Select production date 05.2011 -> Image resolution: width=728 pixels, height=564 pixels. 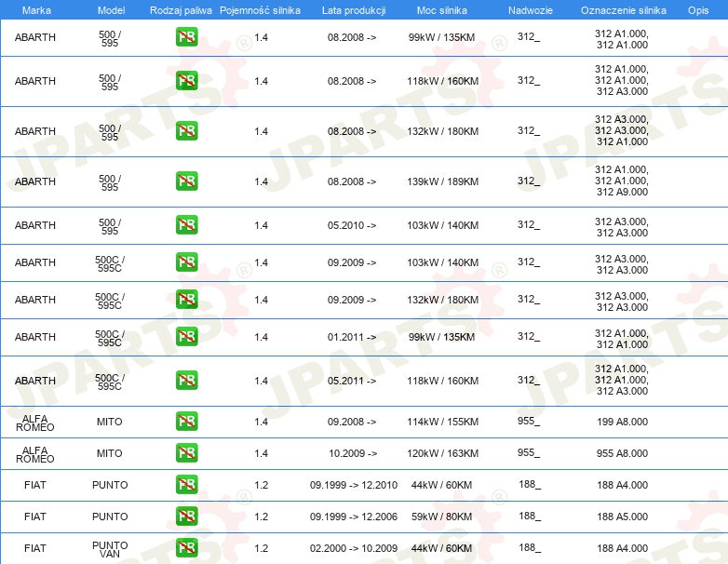point(352,381)
